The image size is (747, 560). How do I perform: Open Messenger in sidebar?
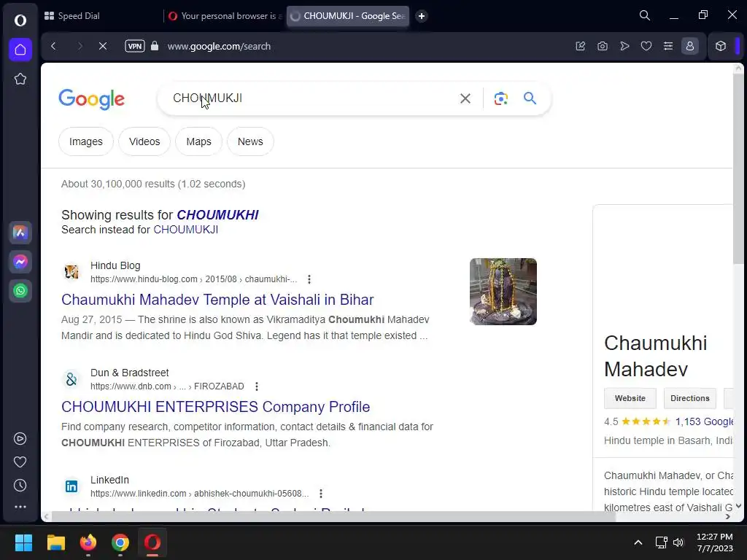[20, 262]
